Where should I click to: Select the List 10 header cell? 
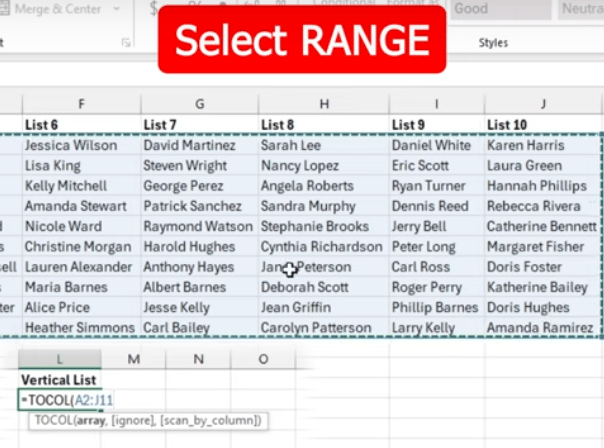(543, 124)
